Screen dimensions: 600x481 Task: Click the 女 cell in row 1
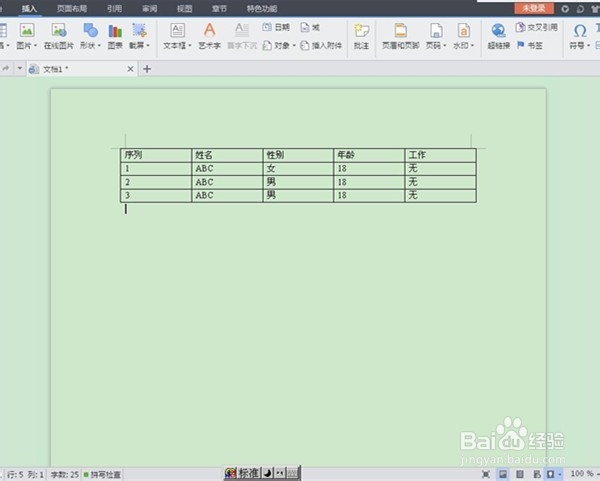298,169
